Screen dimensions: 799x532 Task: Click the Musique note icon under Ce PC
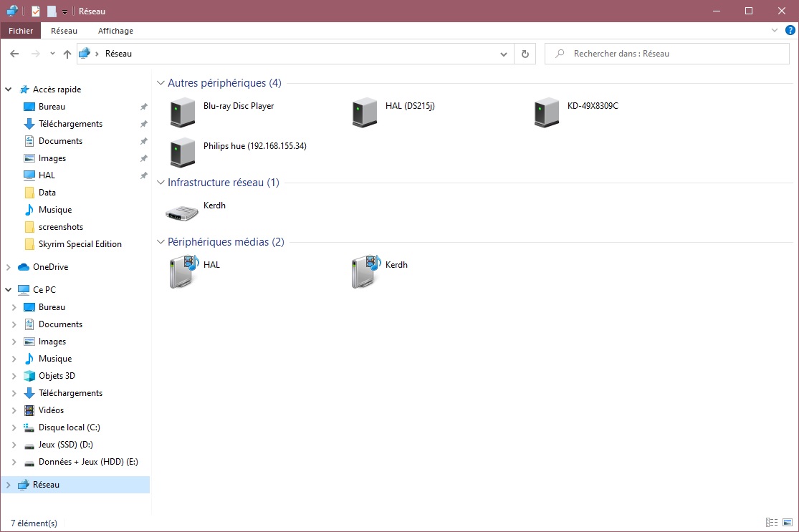pyautogui.click(x=29, y=359)
